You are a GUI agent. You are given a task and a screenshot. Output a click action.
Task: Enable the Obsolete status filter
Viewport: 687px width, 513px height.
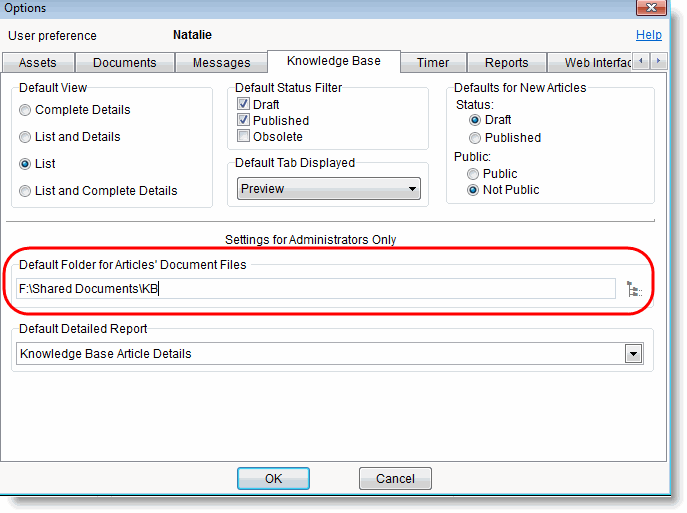(243, 136)
